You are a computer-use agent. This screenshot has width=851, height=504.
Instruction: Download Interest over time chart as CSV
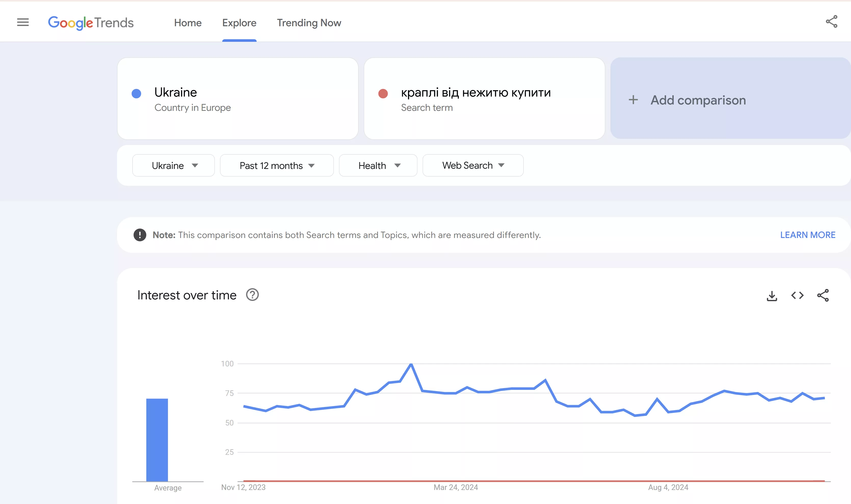click(x=772, y=296)
